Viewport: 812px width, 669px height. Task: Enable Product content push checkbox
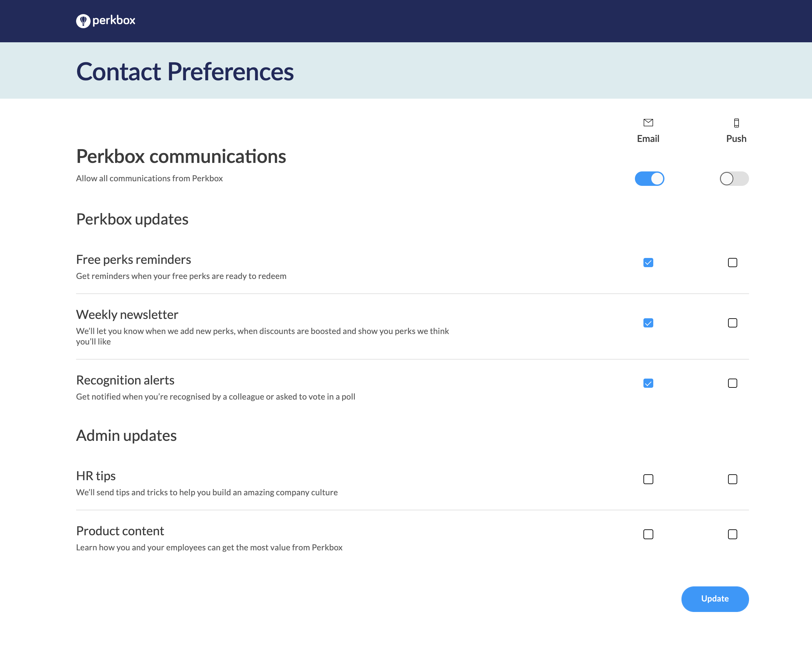pos(732,535)
